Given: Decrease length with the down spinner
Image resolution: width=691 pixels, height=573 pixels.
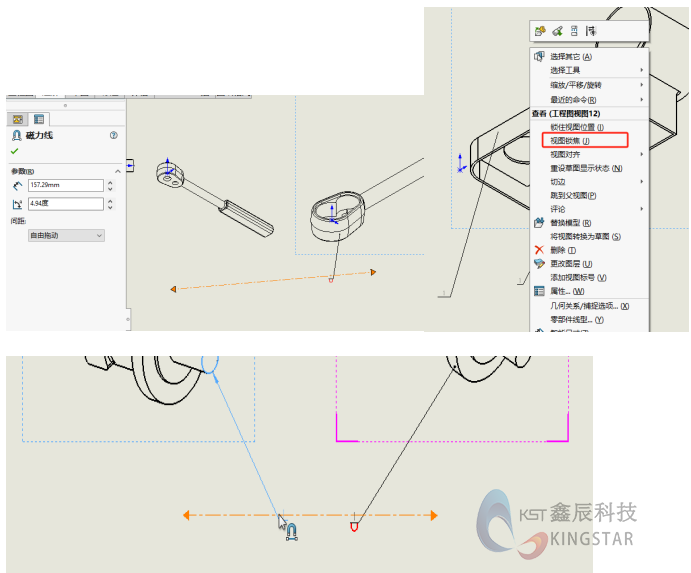Looking at the screenshot, I should 110,188.
